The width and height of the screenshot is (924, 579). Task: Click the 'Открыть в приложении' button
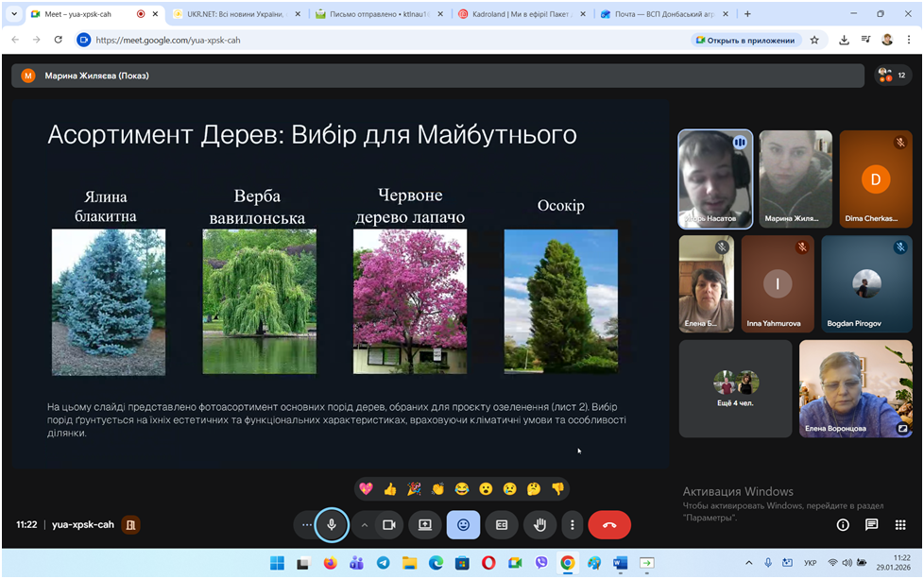click(x=746, y=40)
